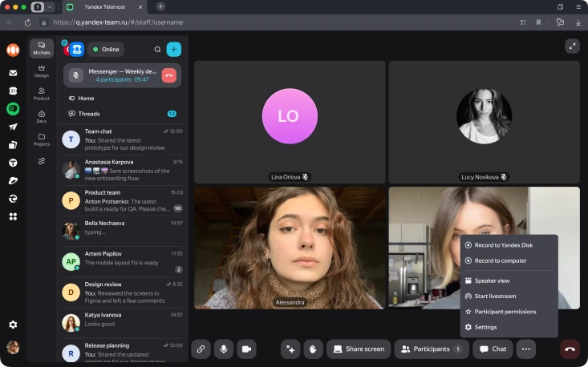The width and height of the screenshot is (588, 367).
Task: Click the search icon in chat list
Action: pos(157,50)
